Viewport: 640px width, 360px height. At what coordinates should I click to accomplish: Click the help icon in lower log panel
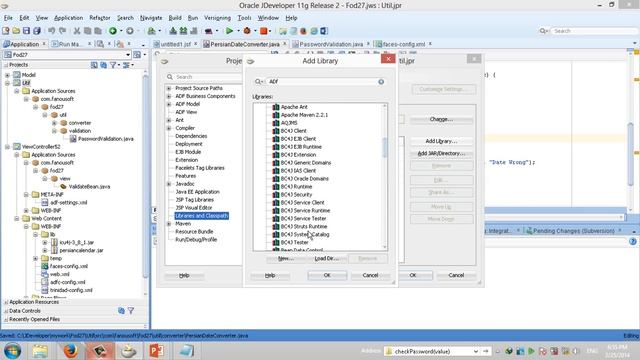click(x=633, y=242)
